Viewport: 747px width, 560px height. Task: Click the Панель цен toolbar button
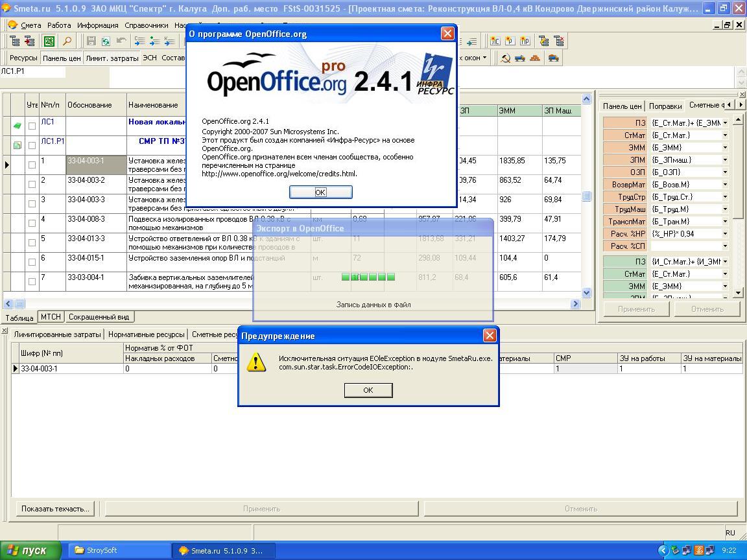point(62,58)
